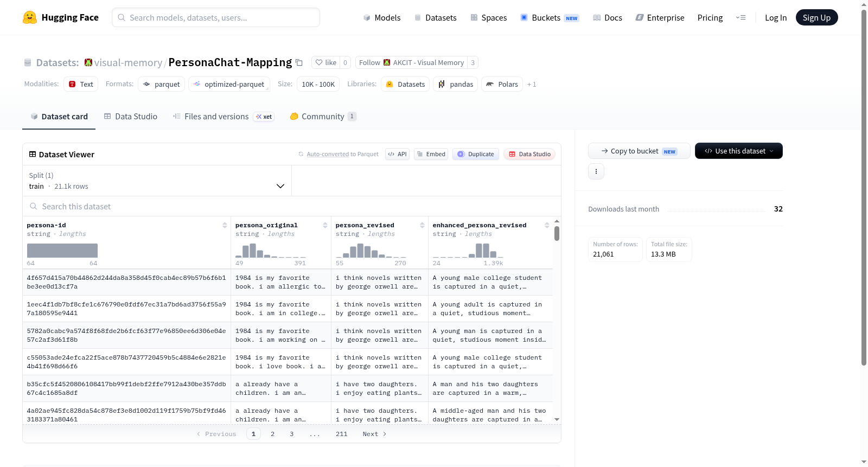Copy dataset name with the copy icon
The width and height of the screenshot is (868, 467).
tap(299, 62)
